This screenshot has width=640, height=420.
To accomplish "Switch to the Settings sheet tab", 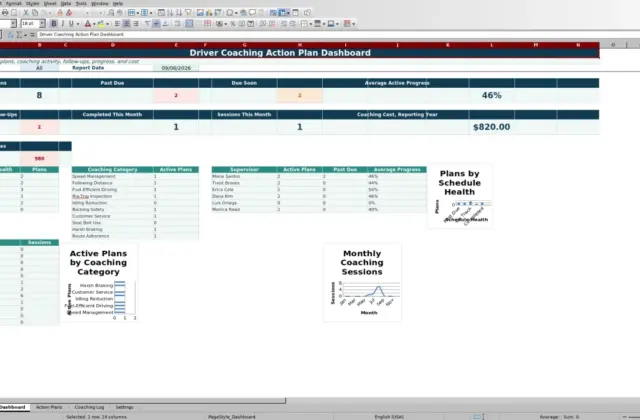I will [124, 407].
